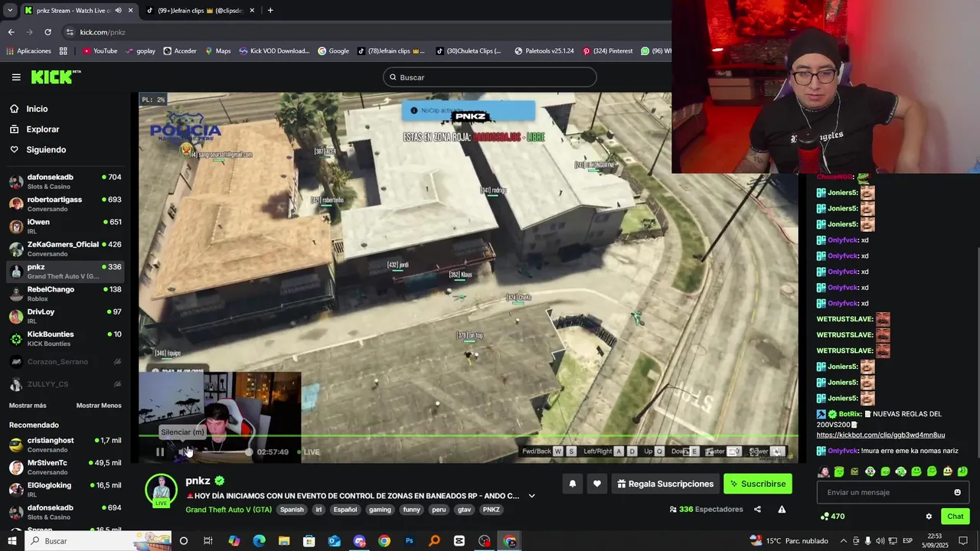
Task: Adjust the player volume slider
Action: [x=224, y=452]
